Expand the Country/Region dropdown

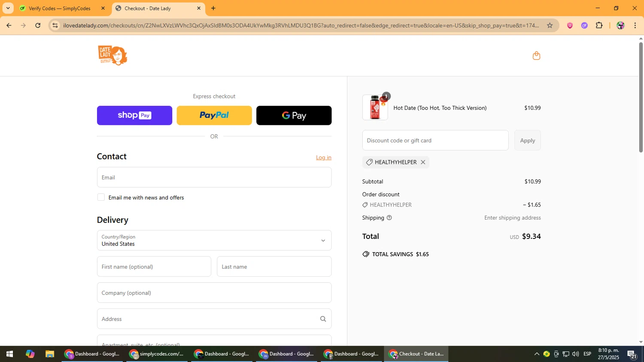pyautogui.click(x=214, y=240)
